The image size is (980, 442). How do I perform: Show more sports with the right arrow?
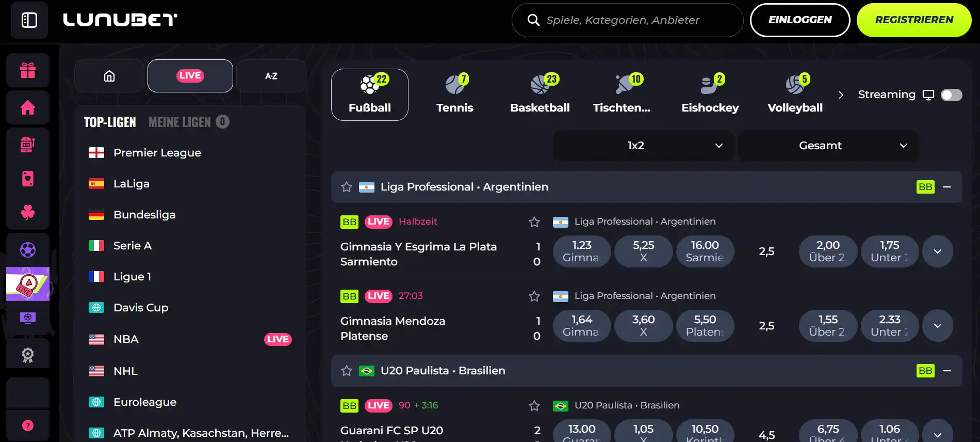tap(841, 95)
